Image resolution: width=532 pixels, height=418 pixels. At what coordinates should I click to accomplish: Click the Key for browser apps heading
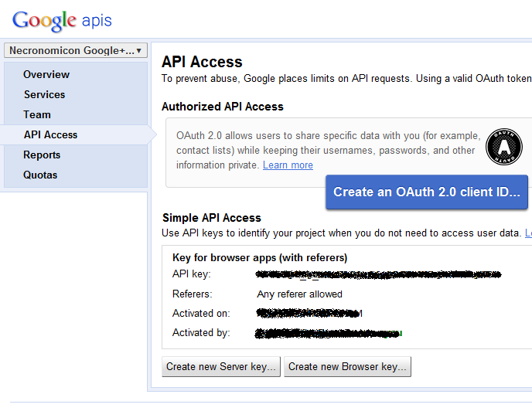tap(260, 258)
